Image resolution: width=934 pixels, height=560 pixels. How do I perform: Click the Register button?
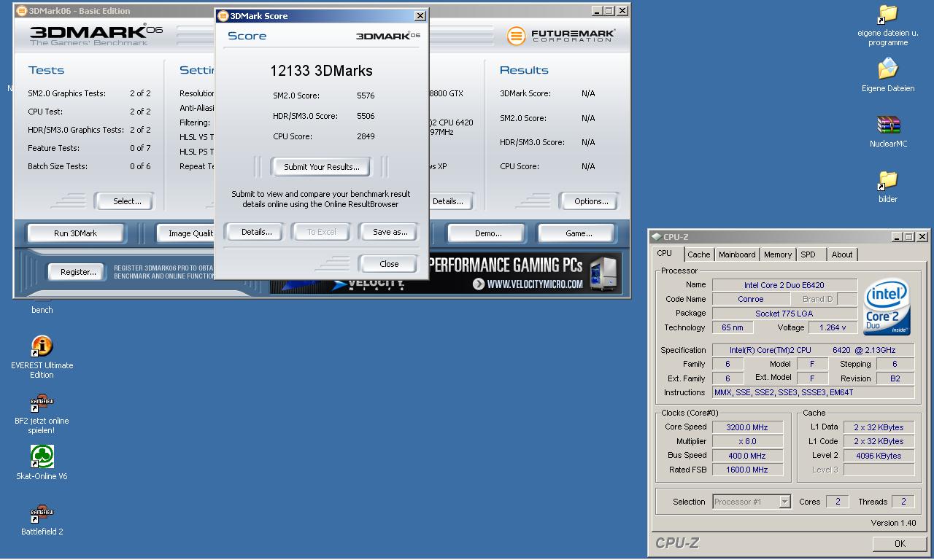pyautogui.click(x=78, y=272)
